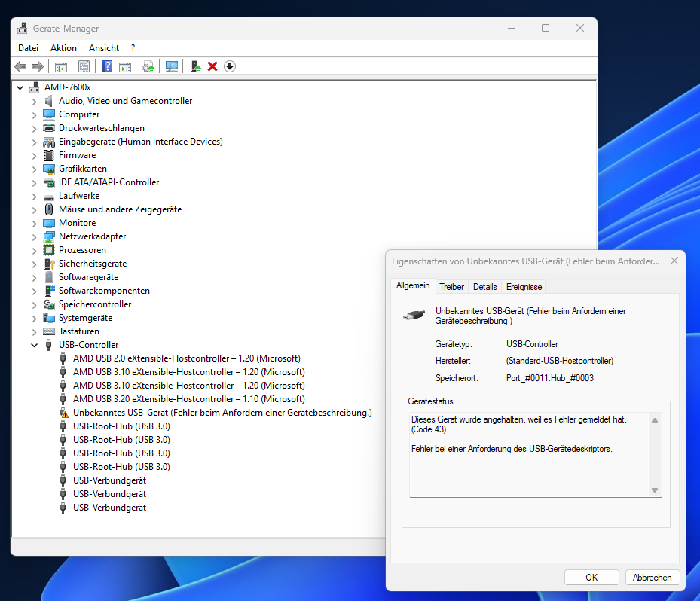This screenshot has width=700, height=601.
Task: Click the blue question mark Help icon
Action: (107, 66)
